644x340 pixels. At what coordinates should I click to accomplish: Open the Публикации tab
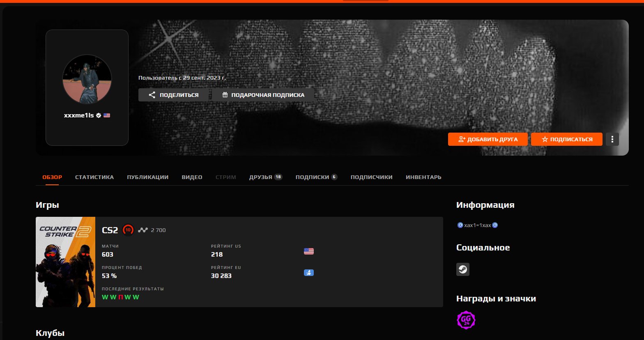[148, 177]
